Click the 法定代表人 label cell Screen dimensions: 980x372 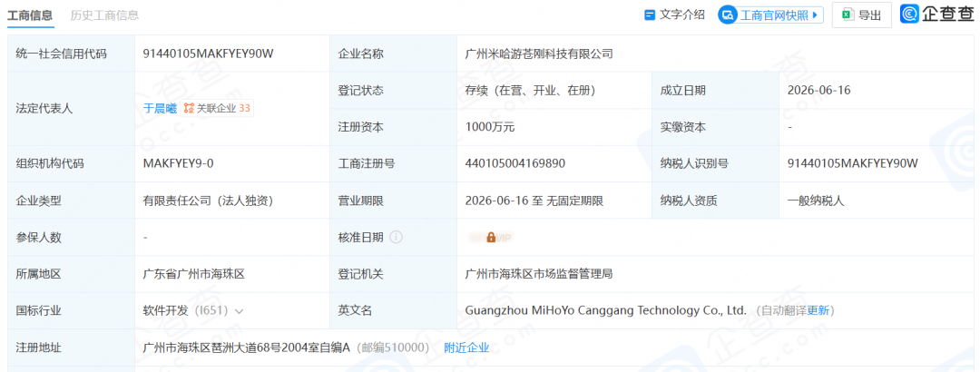[x=71, y=108]
